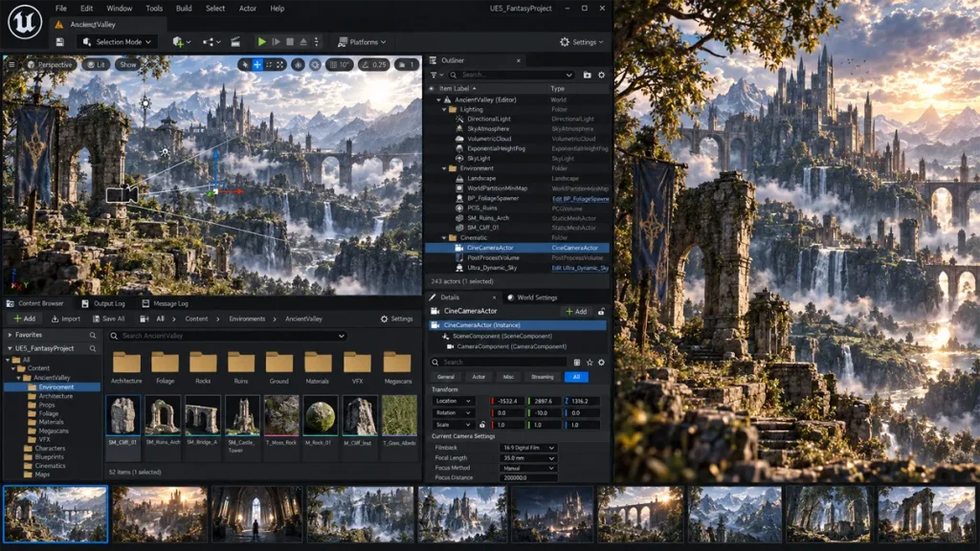Play the level in editor

click(x=261, y=42)
